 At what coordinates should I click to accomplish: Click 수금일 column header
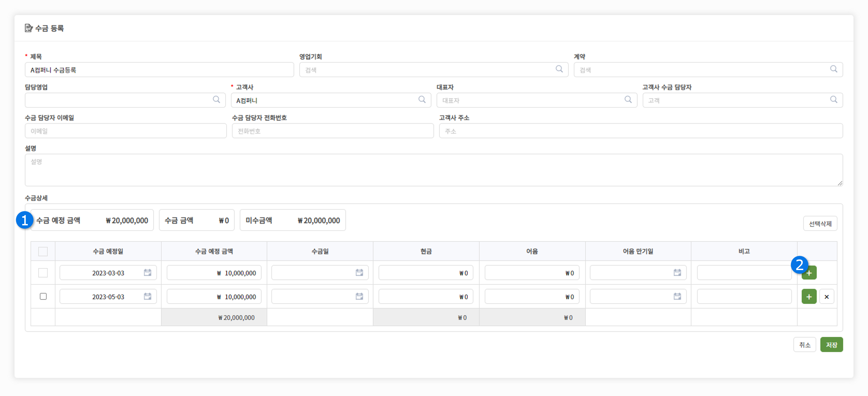(320, 252)
